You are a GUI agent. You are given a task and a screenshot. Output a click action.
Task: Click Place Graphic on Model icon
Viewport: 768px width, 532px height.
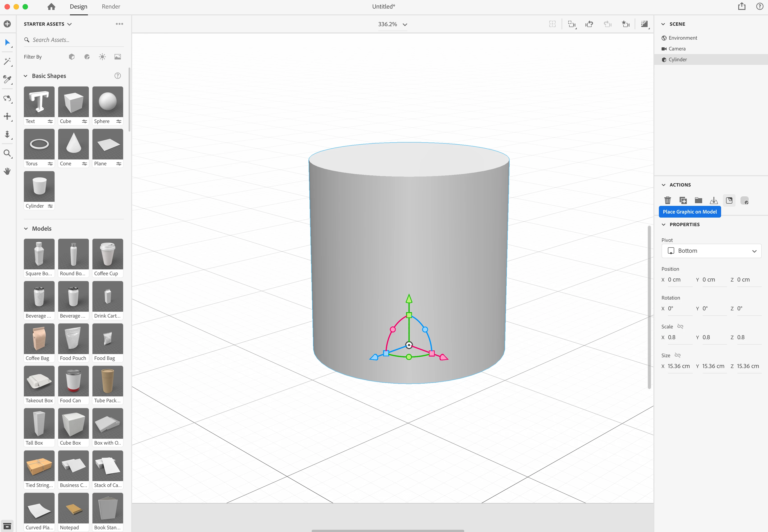(x=729, y=200)
